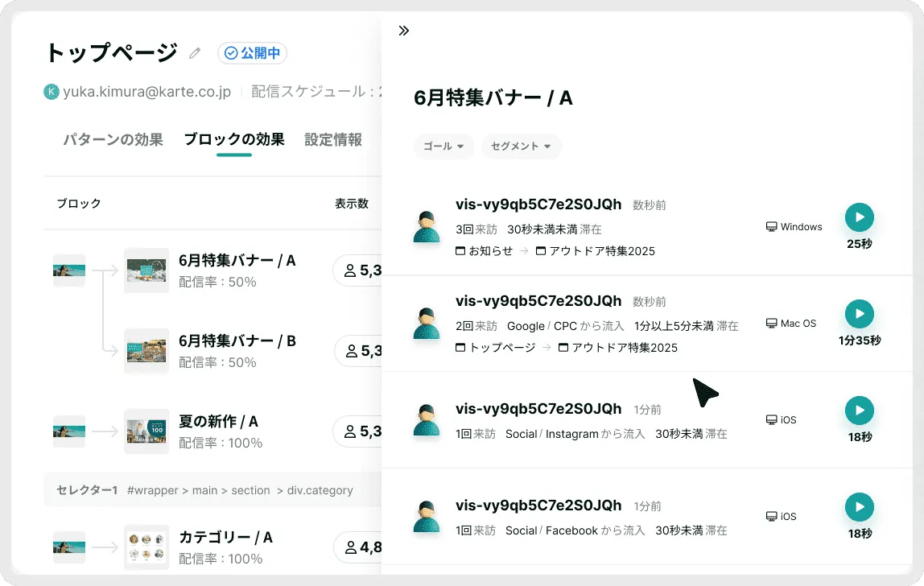Open the 設定情報 tab
The image size is (924, 586).
[333, 139]
